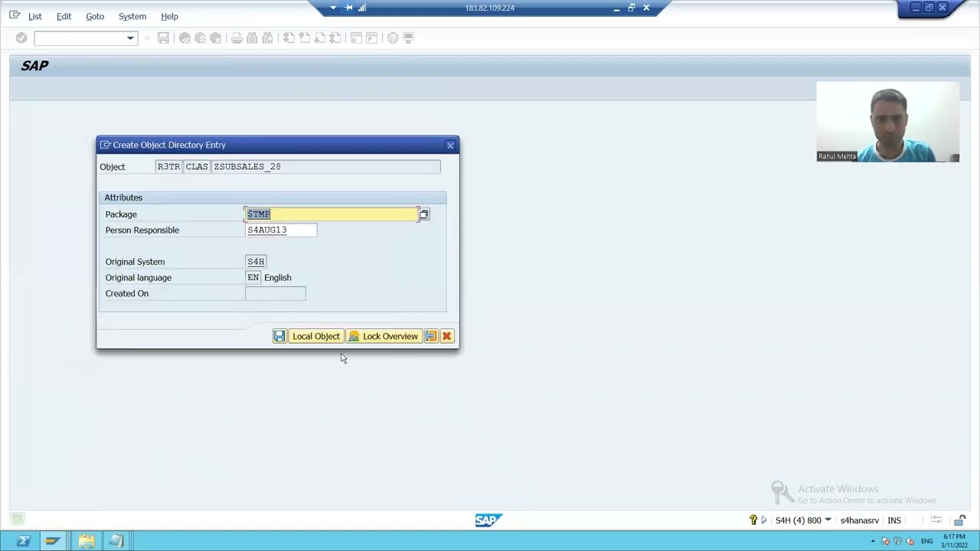Click the dialog icon left of the red Cancel button
Screen dimensions: 980x551
[x=431, y=336]
